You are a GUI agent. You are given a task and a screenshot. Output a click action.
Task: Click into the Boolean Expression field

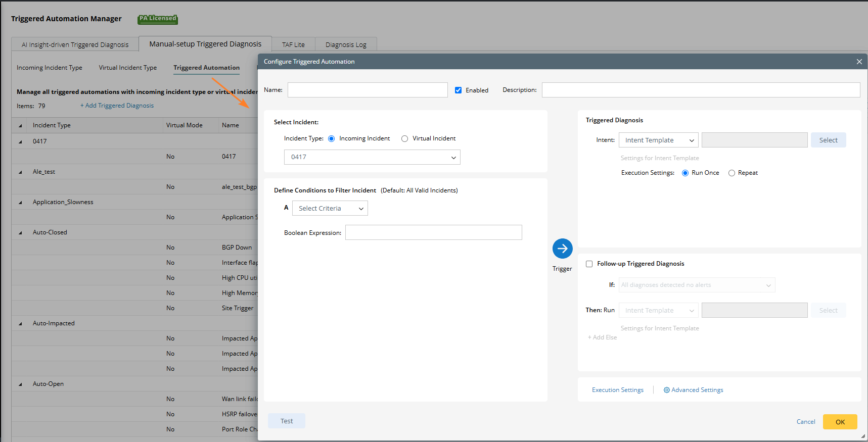(433, 233)
